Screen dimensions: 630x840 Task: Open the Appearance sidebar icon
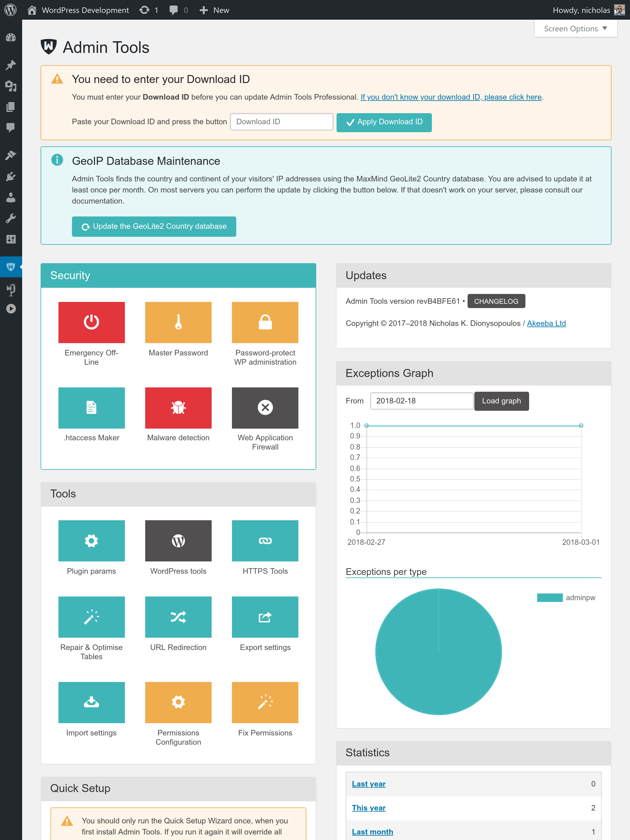[x=11, y=155]
